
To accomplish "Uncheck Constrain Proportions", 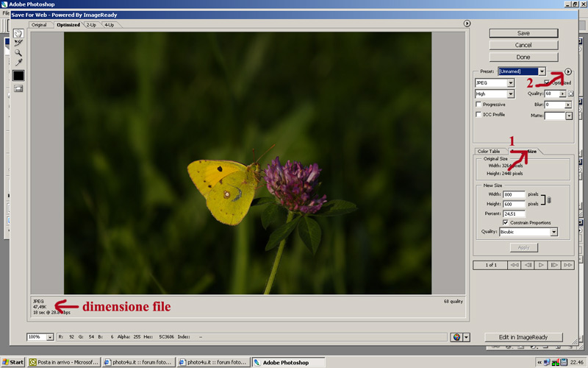I will [506, 222].
